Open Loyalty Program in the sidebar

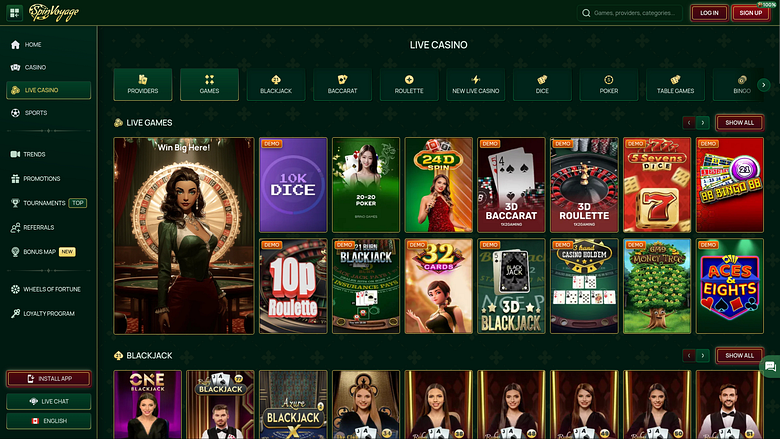(x=48, y=313)
